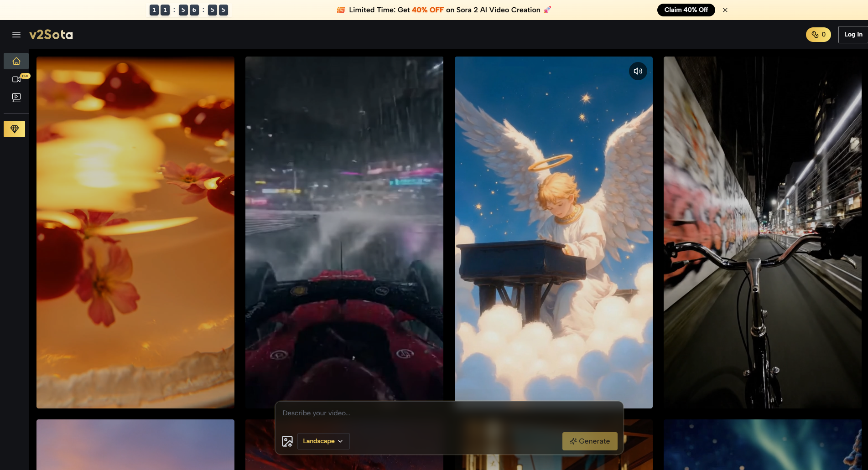Screen dimensions: 868x470
Task: Click the countdown timer in the banner
Action: 188,10
